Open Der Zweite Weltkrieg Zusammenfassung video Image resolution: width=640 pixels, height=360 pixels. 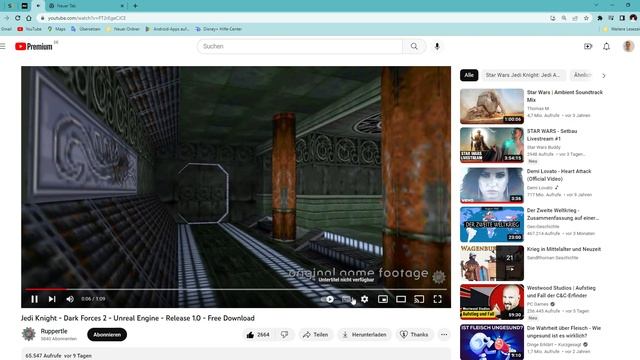pos(492,224)
